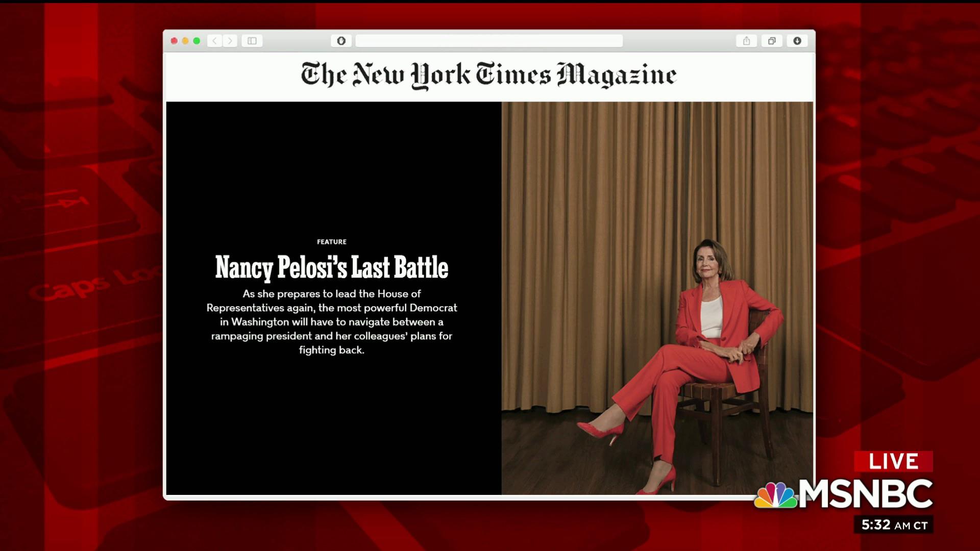The image size is (980, 551).
Task: Click the 5:32 AM CT time display
Action: pos(894,525)
